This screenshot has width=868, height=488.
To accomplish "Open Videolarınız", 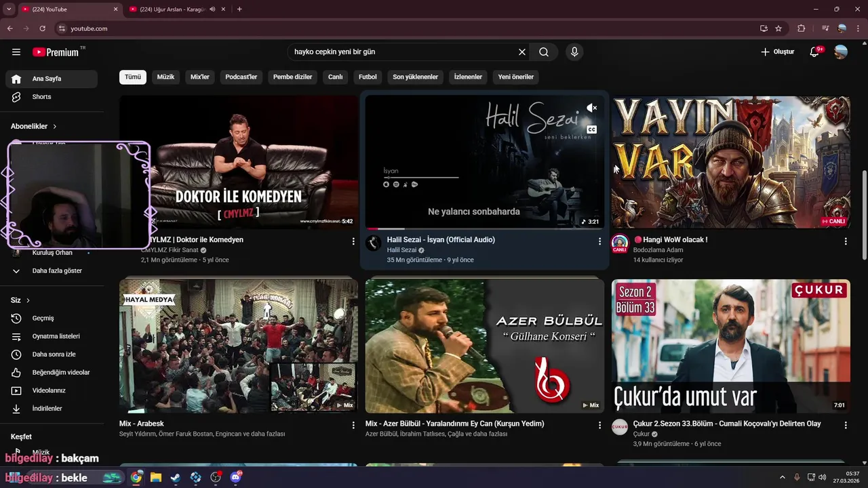I will 52,390.
